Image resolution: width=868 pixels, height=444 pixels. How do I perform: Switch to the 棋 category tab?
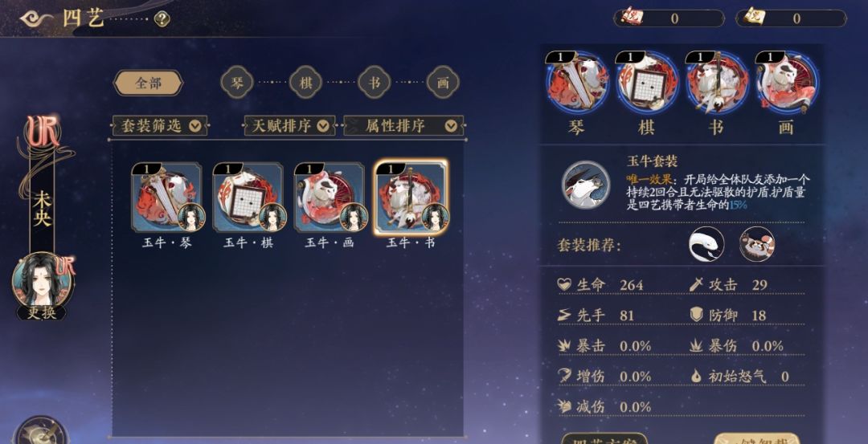305,83
